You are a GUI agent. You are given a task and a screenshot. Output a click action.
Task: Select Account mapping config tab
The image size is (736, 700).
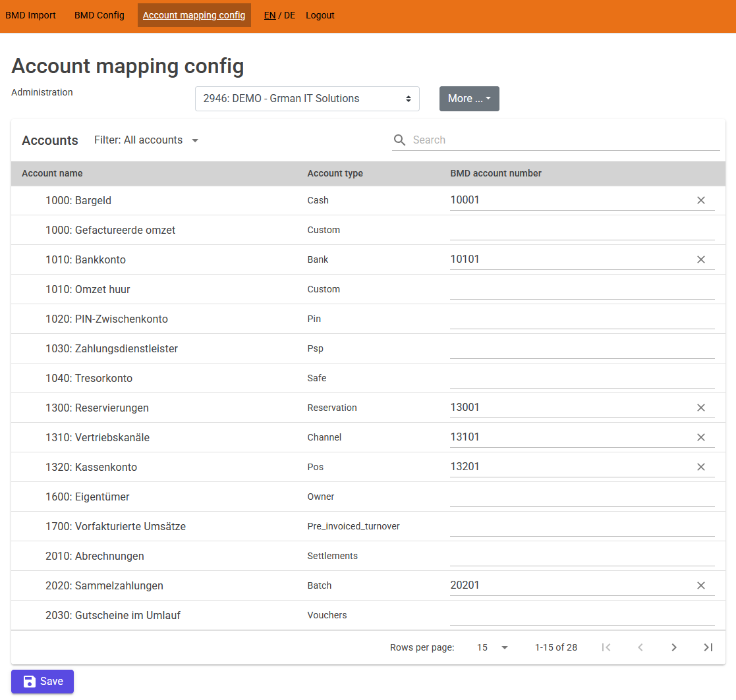[x=194, y=15]
